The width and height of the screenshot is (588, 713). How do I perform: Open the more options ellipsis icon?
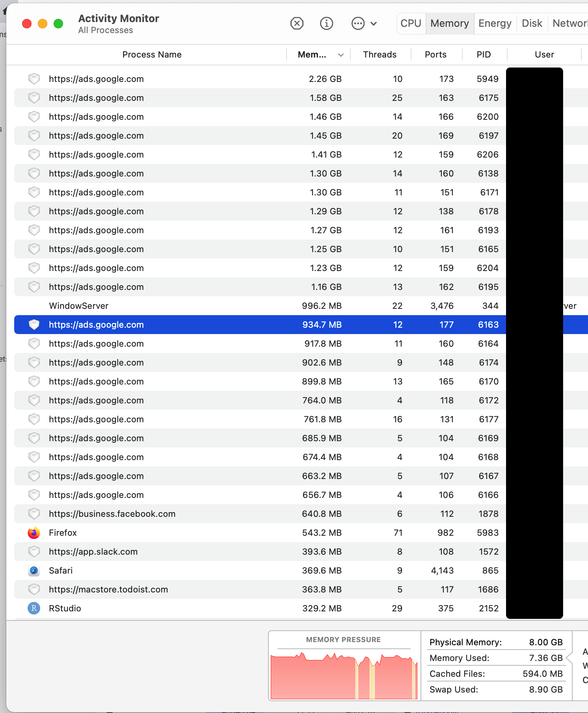point(358,24)
